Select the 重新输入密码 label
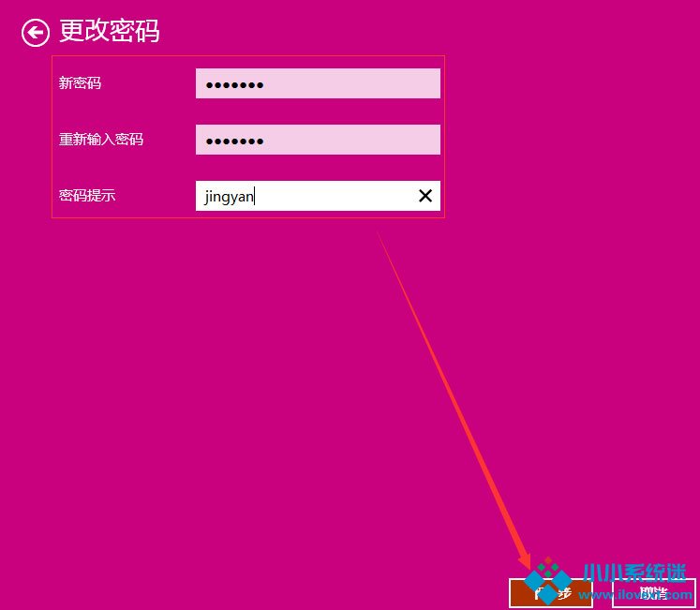This screenshot has height=610, width=700. (x=101, y=140)
